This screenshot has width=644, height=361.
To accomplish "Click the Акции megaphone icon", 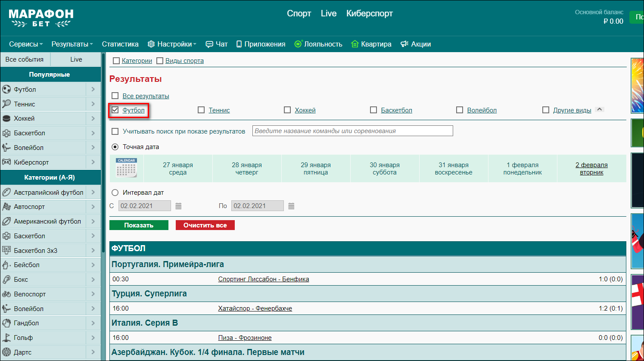I will [x=404, y=44].
